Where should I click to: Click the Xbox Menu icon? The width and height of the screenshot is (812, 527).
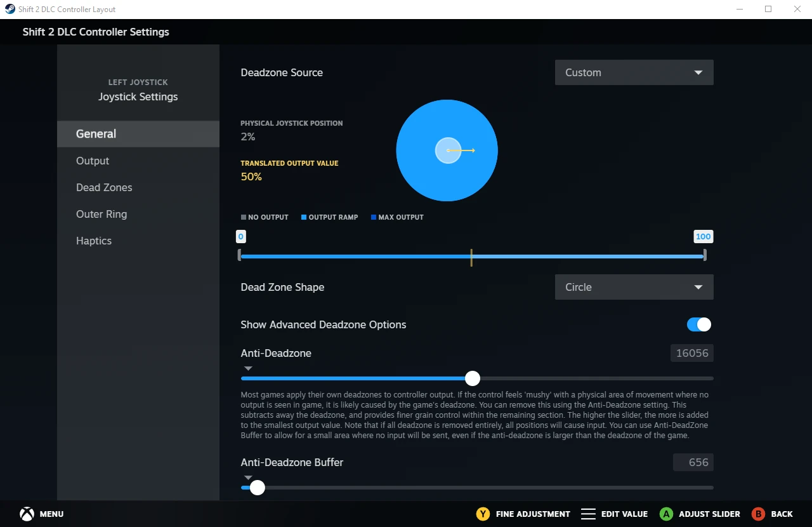pyautogui.click(x=27, y=514)
